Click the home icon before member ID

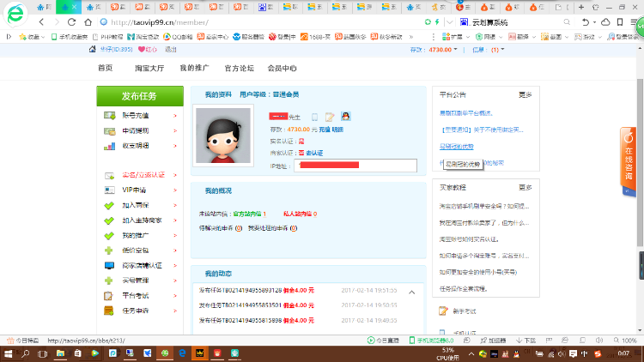pos(93,49)
